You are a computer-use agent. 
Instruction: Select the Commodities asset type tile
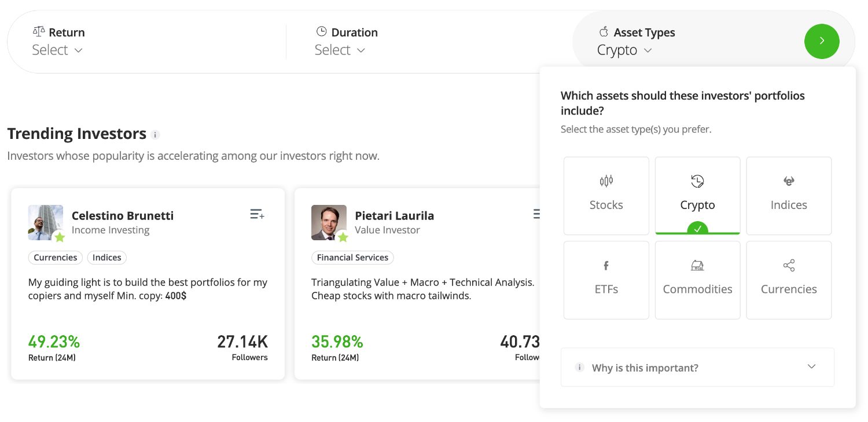tap(697, 280)
